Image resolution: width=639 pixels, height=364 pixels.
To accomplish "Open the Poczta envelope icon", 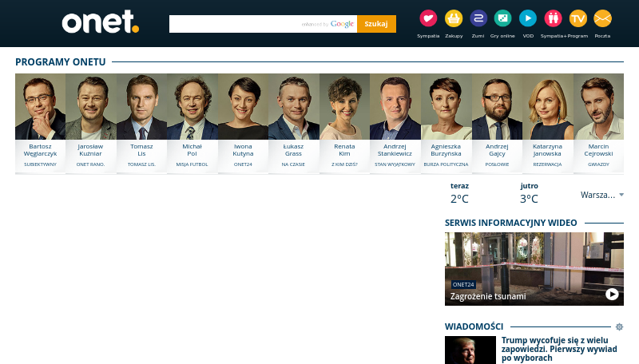I will click(x=602, y=18).
